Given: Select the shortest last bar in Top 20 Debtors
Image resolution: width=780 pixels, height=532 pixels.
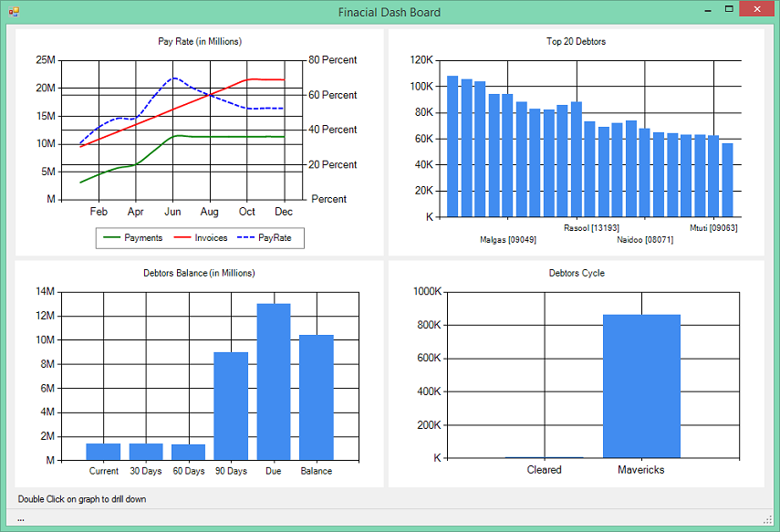Looking at the screenshot, I should coord(727,180).
